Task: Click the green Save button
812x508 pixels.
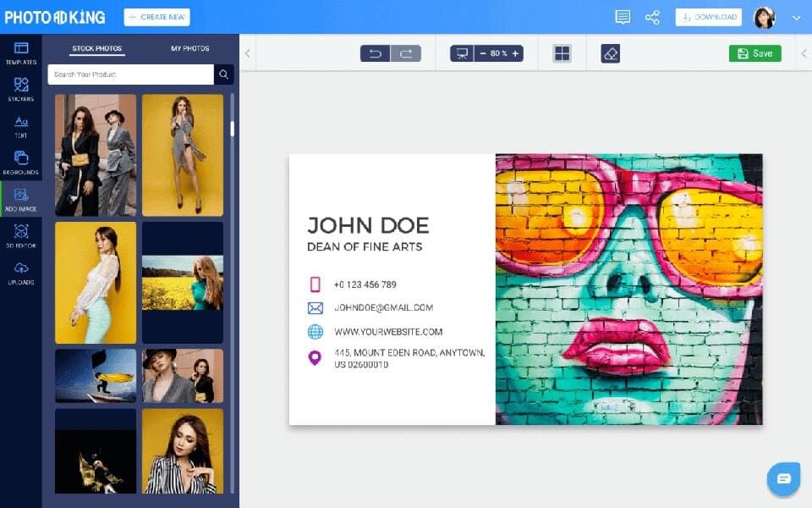Action: (x=754, y=52)
